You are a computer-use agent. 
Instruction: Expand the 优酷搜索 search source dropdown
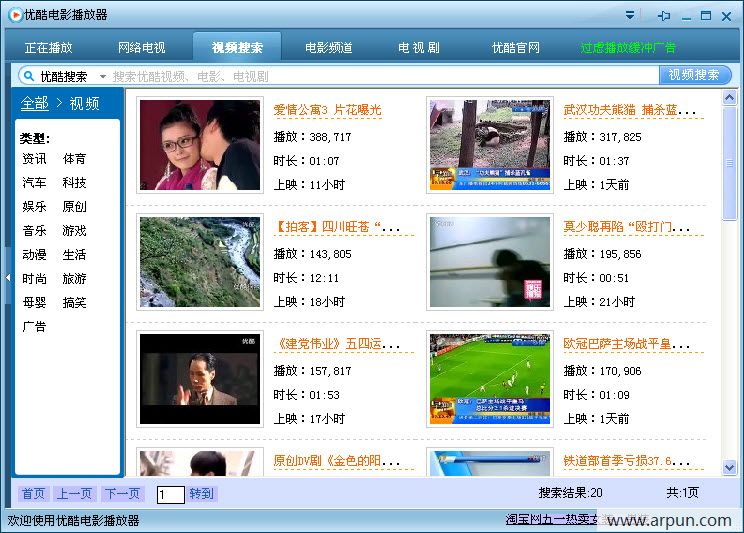tap(102, 76)
